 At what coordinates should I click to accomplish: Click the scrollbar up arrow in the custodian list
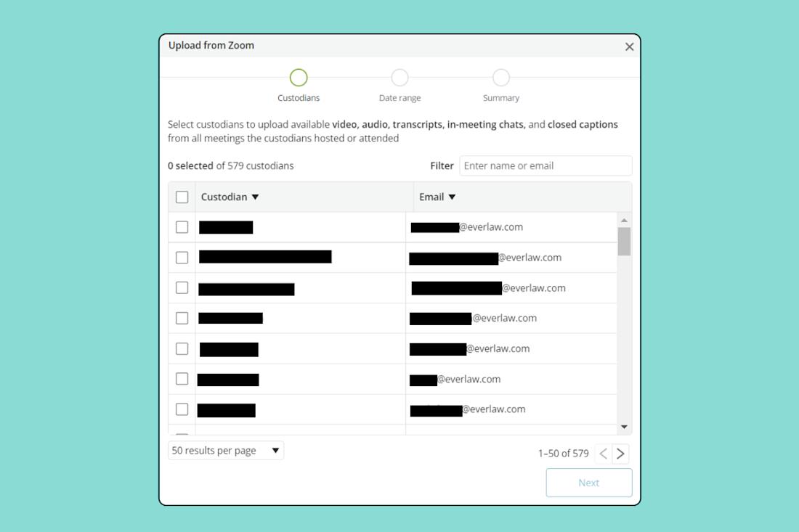coord(624,220)
